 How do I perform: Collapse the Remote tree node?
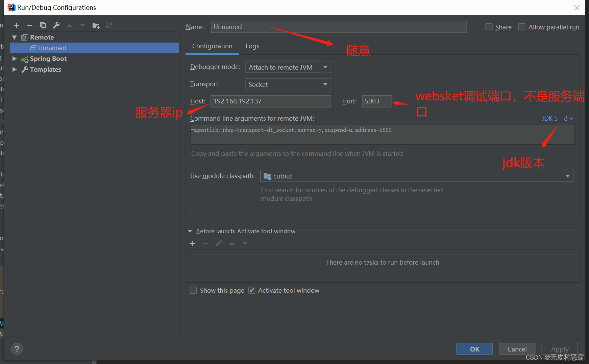(x=15, y=37)
